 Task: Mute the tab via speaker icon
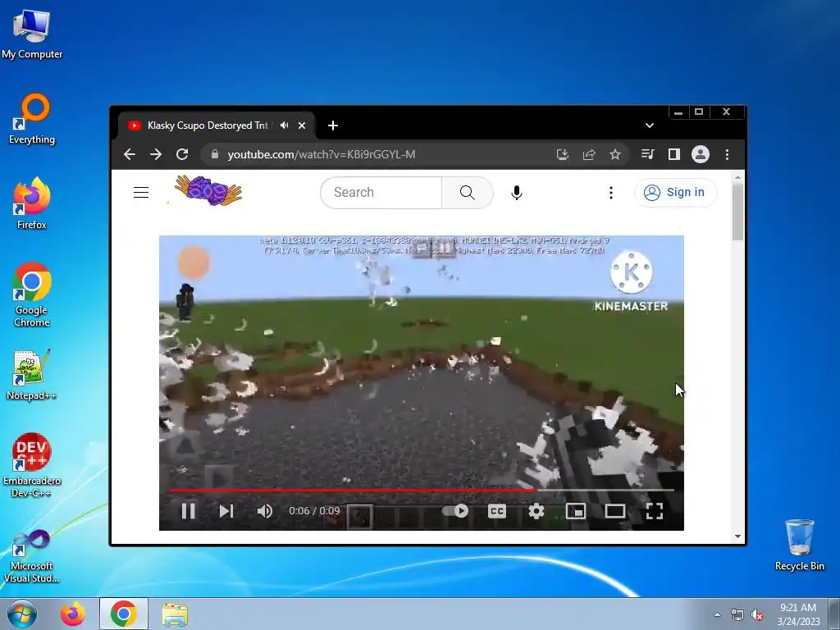point(285,126)
